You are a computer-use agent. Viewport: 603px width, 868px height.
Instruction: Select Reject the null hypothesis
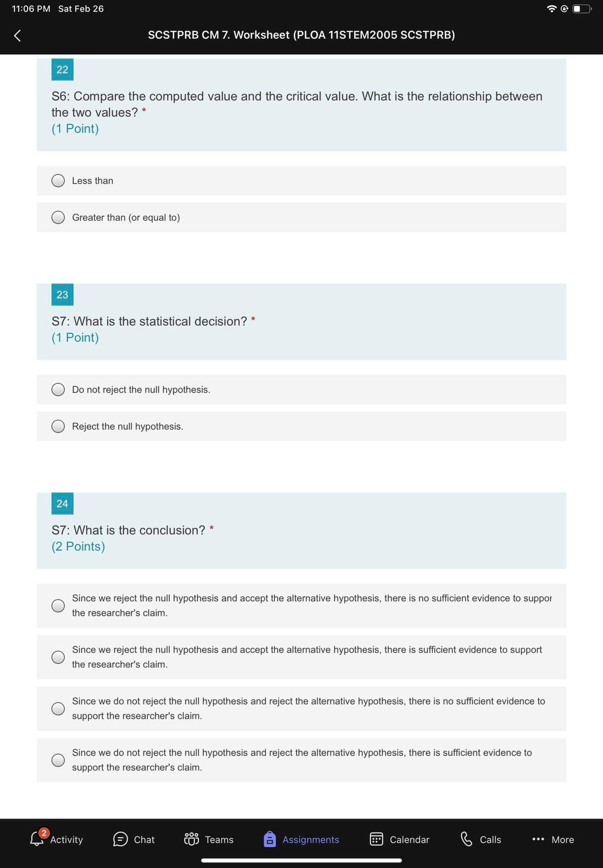(58, 426)
